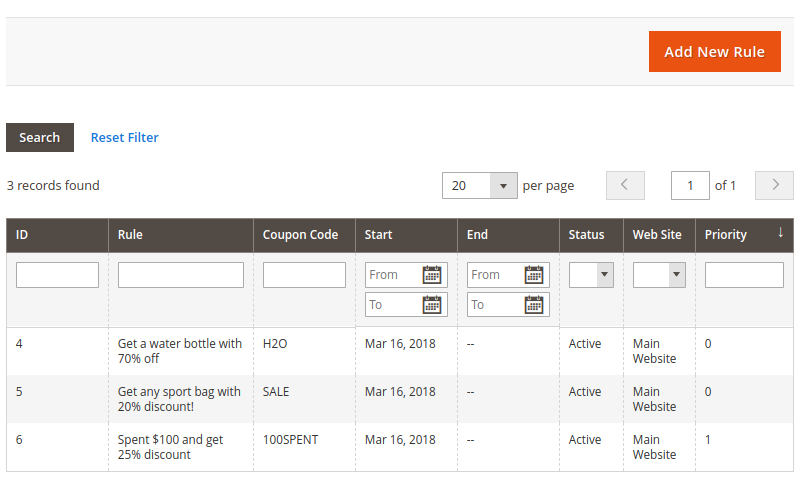Open calendar for Start From date
The image size is (800, 500).
click(432, 275)
